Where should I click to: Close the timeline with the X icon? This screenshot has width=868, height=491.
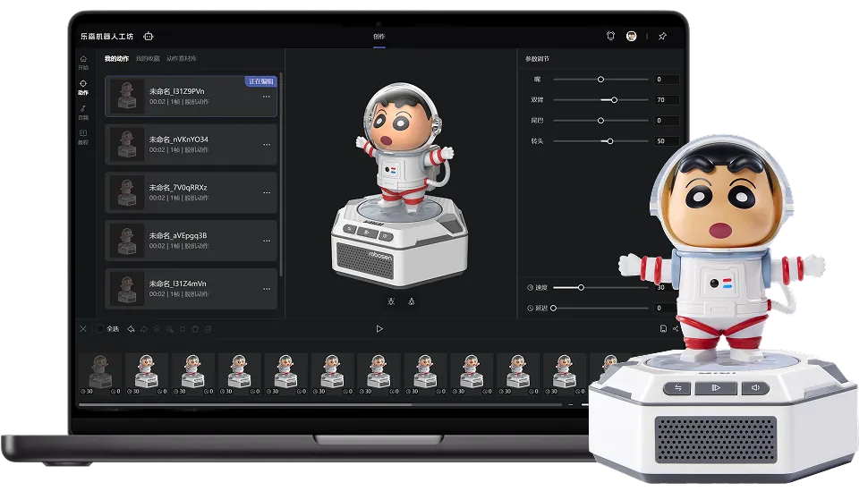click(x=83, y=329)
